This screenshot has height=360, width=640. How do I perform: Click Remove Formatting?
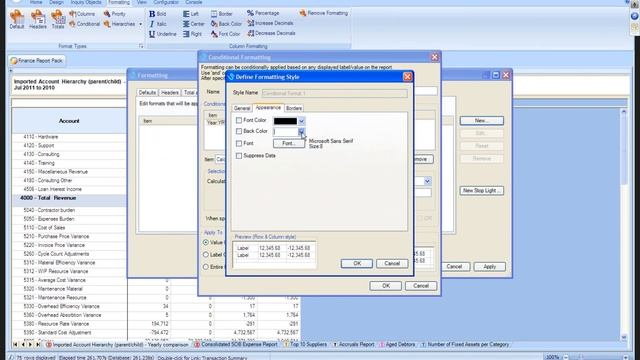click(x=324, y=13)
